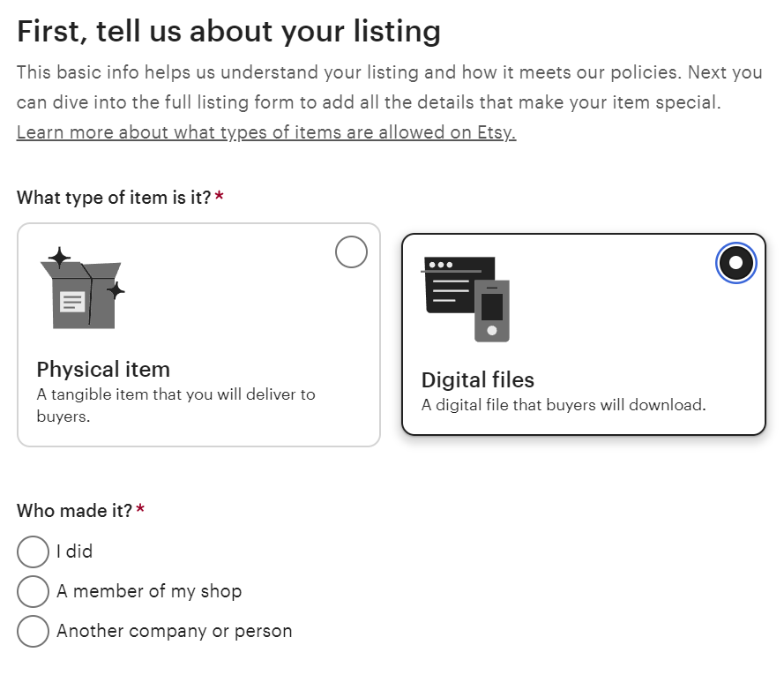Select 'Another company or person'

tap(33, 632)
